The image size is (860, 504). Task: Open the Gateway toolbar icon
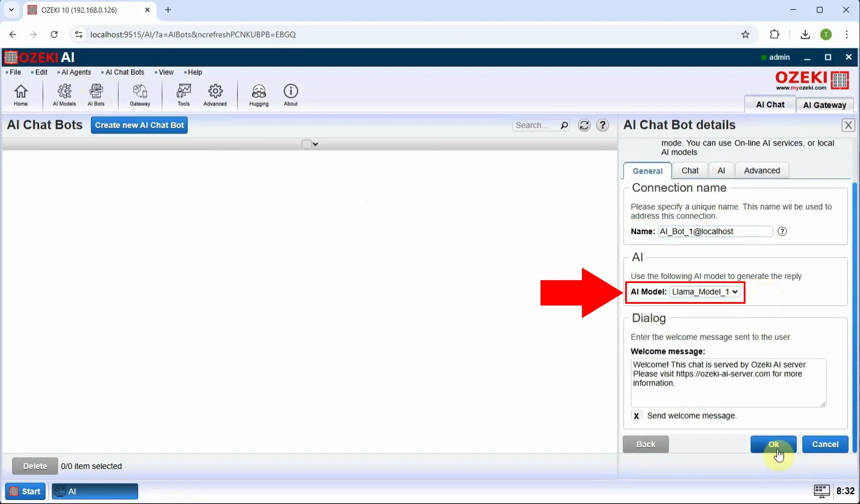click(x=140, y=95)
